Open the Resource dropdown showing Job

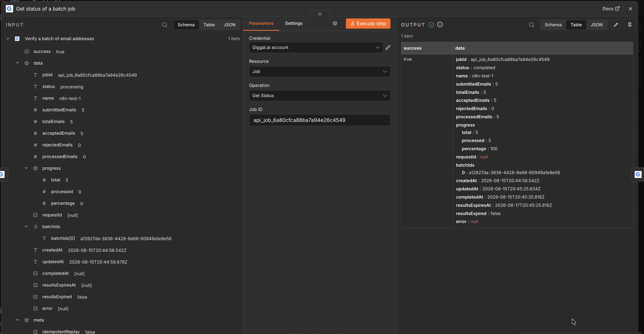point(319,72)
